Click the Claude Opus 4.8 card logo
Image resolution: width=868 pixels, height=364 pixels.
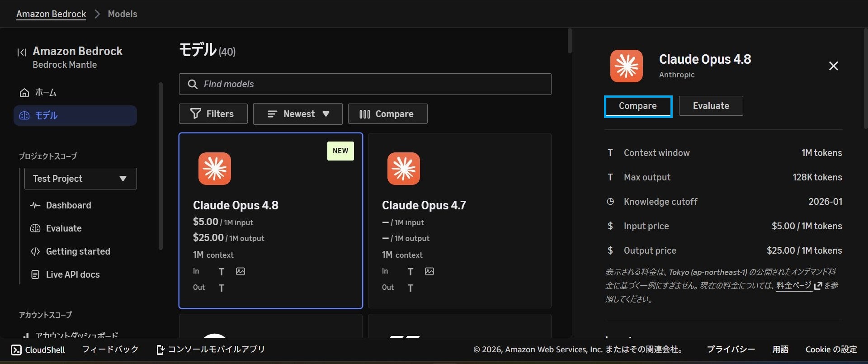(215, 169)
